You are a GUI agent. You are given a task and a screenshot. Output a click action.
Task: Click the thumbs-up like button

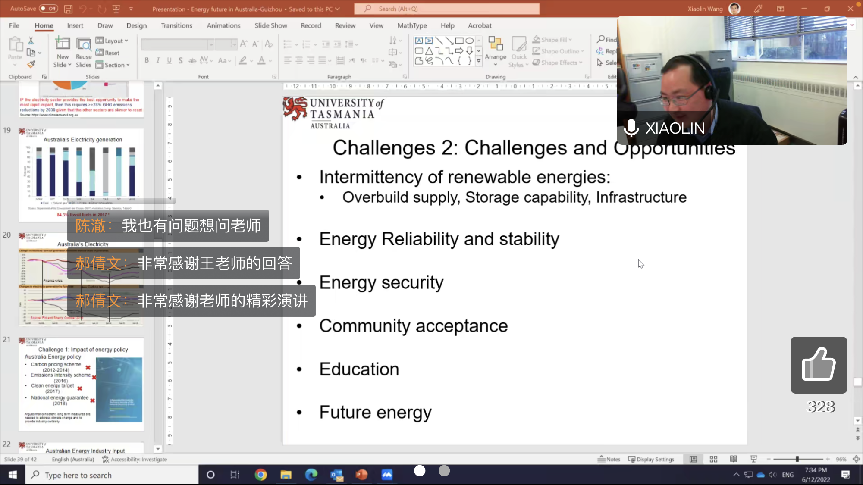pos(818,365)
